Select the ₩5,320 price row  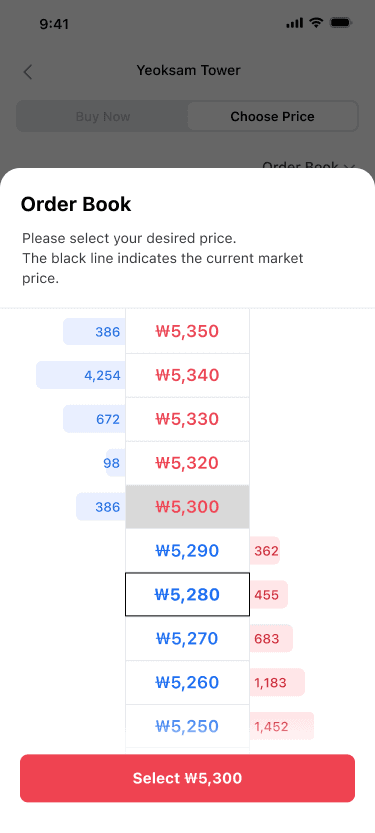(188, 463)
